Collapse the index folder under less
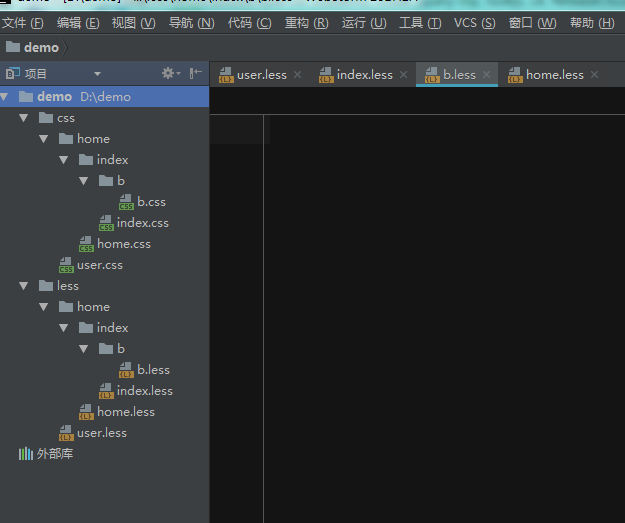Screen dimensions: 625x523 click(63, 328)
